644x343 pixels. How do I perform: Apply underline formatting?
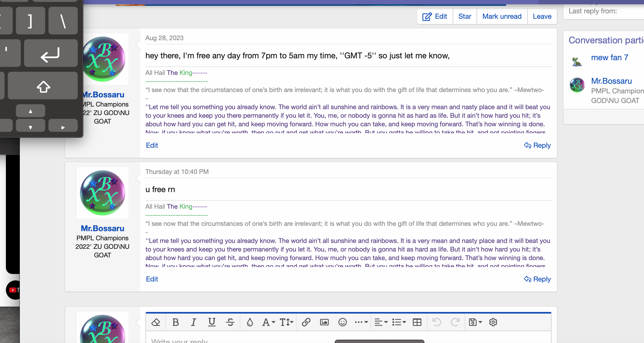[212, 322]
